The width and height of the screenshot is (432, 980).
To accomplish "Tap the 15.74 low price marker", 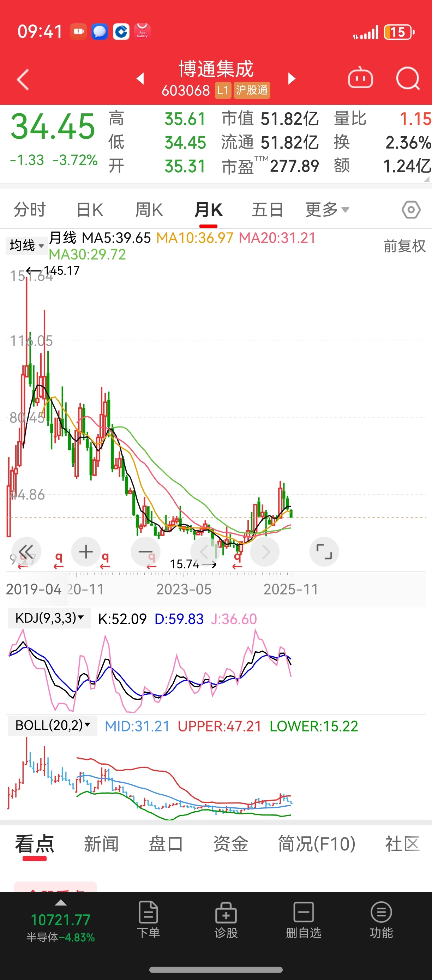I will click(193, 564).
